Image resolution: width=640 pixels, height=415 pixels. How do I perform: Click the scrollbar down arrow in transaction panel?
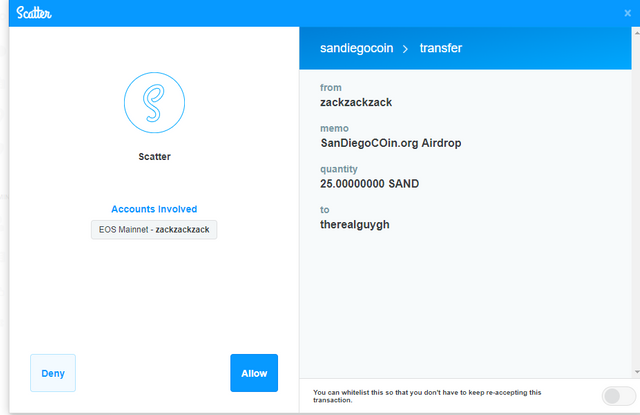pos(637,372)
